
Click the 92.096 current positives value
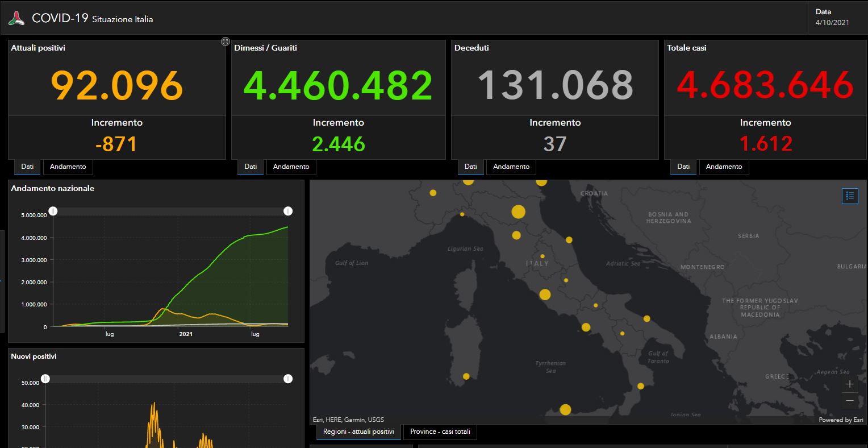point(117,86)
